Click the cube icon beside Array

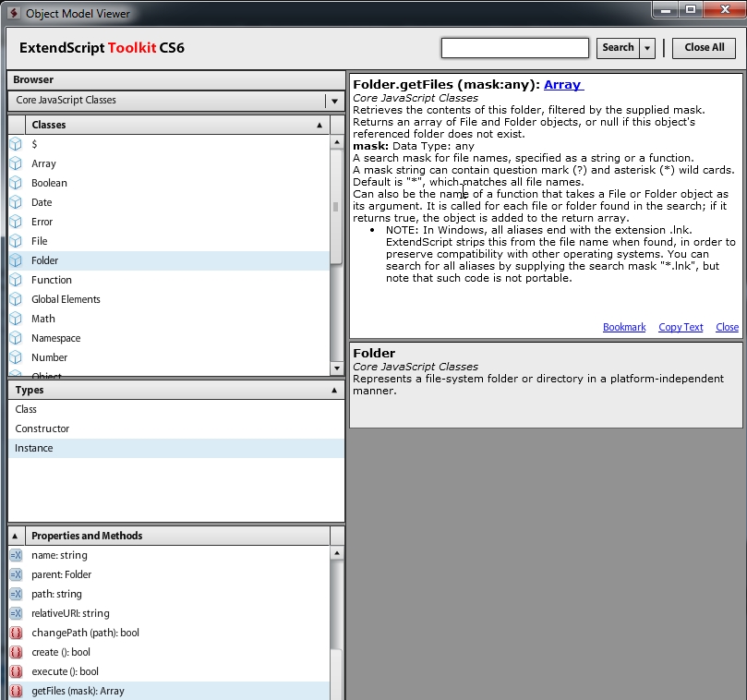click(16, 163)
